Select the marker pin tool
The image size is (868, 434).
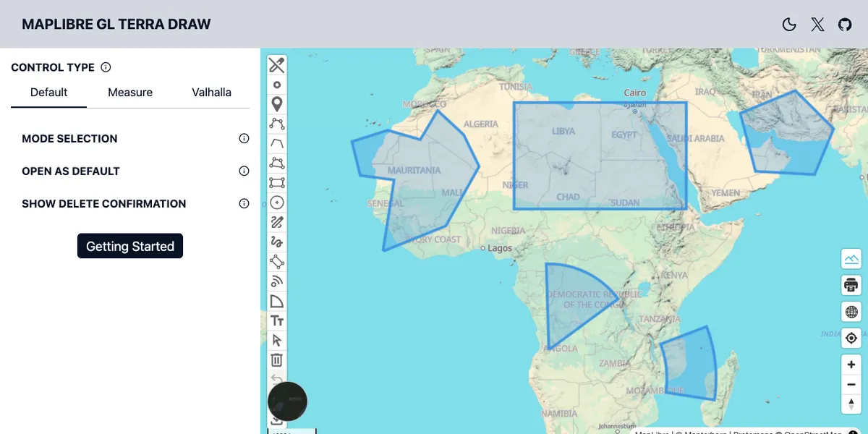point(277,104)
